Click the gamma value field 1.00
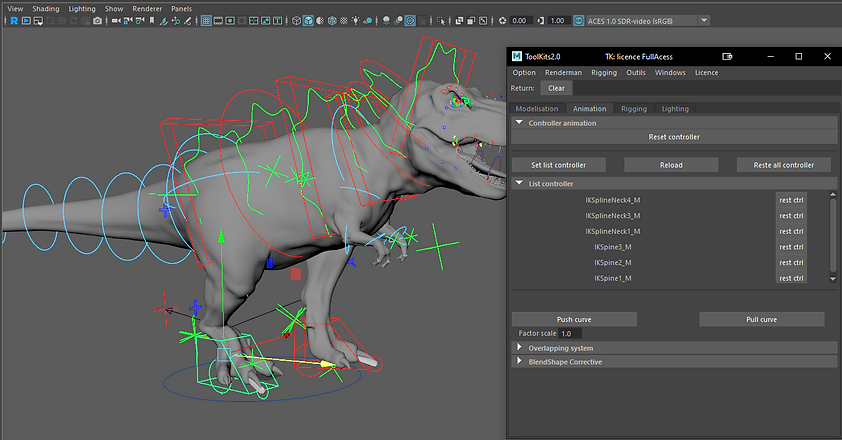The image size is (842, 440). coord(559,21)
